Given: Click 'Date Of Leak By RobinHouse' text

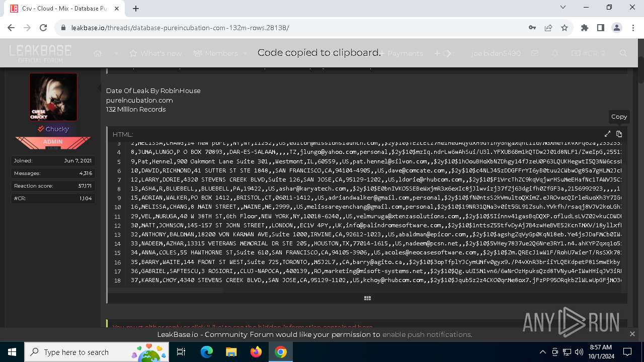Looking at the screenshot, I should click(x=153, y=90).
